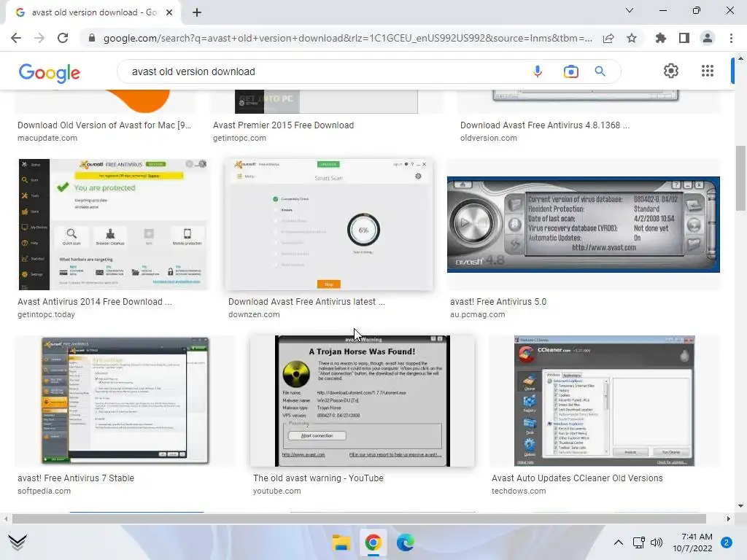Image resolution: width=747 pixels, height=560 pixels.
Task: Click macupdate.com source text
Action: [47, 138]
